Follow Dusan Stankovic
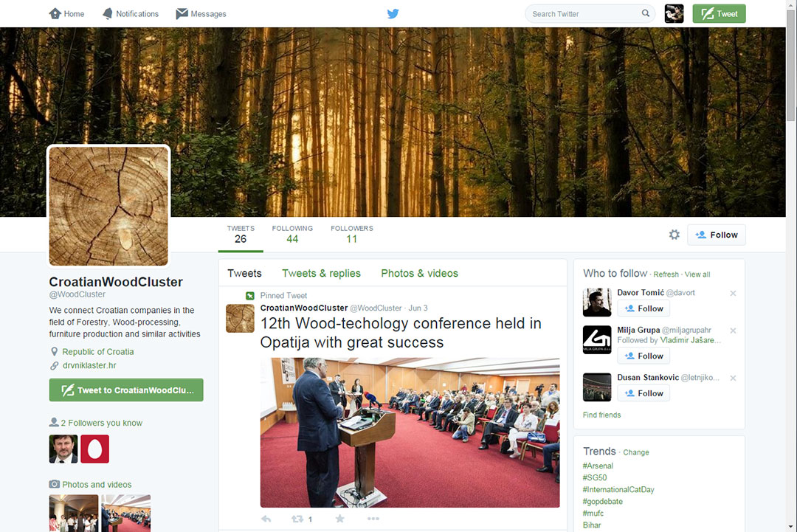 (x=644, y=393)
